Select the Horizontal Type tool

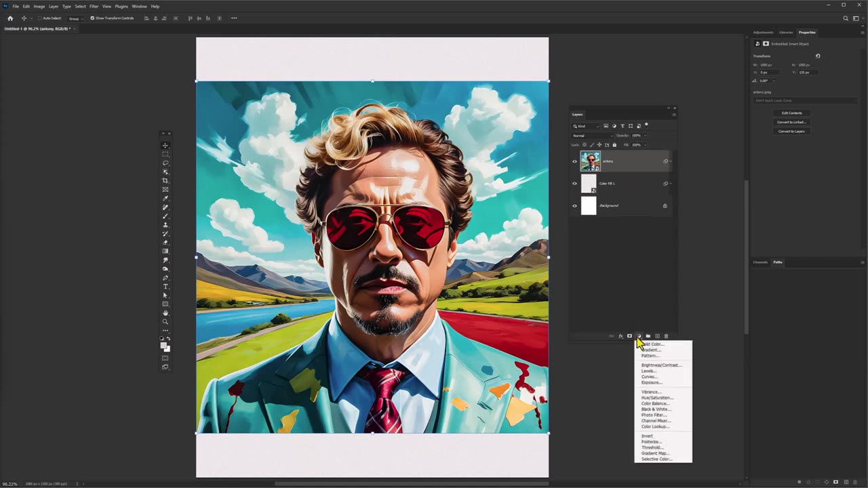point(165,286)
